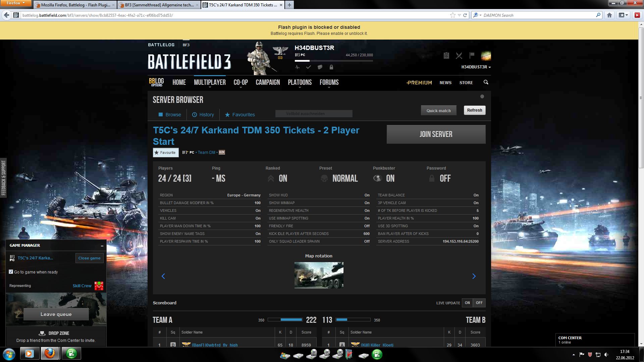This screenshot has width=644, height=362.
Task: Open the assignments clipboard icon
Action: coord(446,56)
